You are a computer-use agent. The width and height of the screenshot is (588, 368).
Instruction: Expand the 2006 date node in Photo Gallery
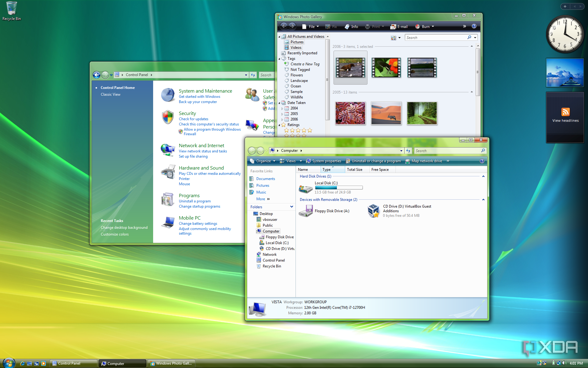[282, 119]
